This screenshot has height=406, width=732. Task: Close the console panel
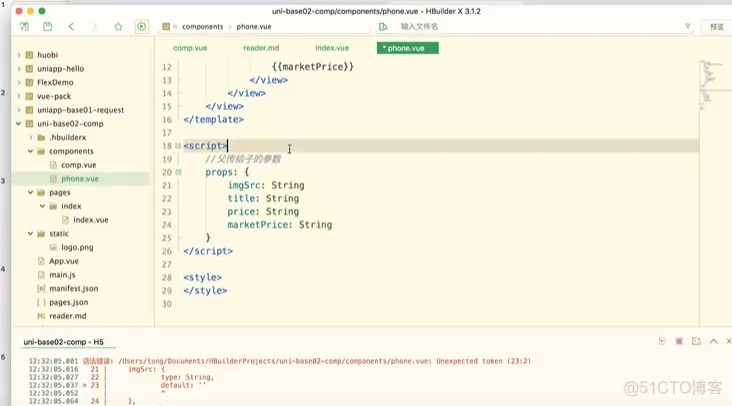(x=728, y=341)
